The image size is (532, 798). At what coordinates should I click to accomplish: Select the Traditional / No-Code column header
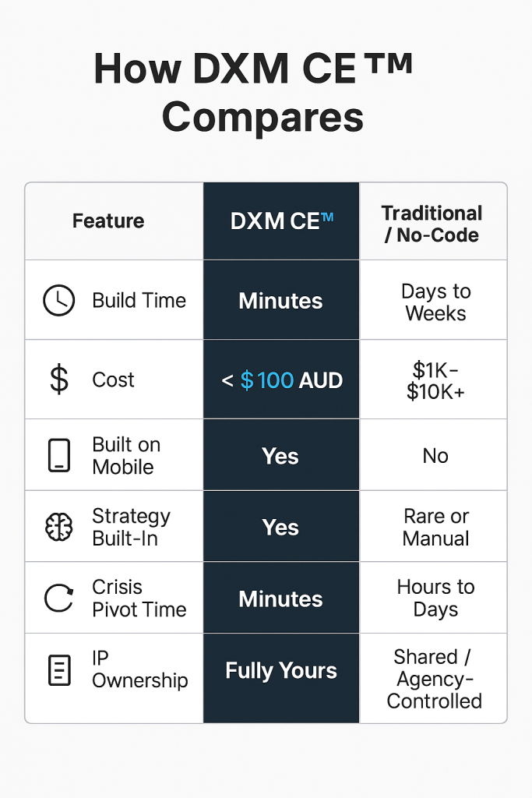(x=432, y=224)
